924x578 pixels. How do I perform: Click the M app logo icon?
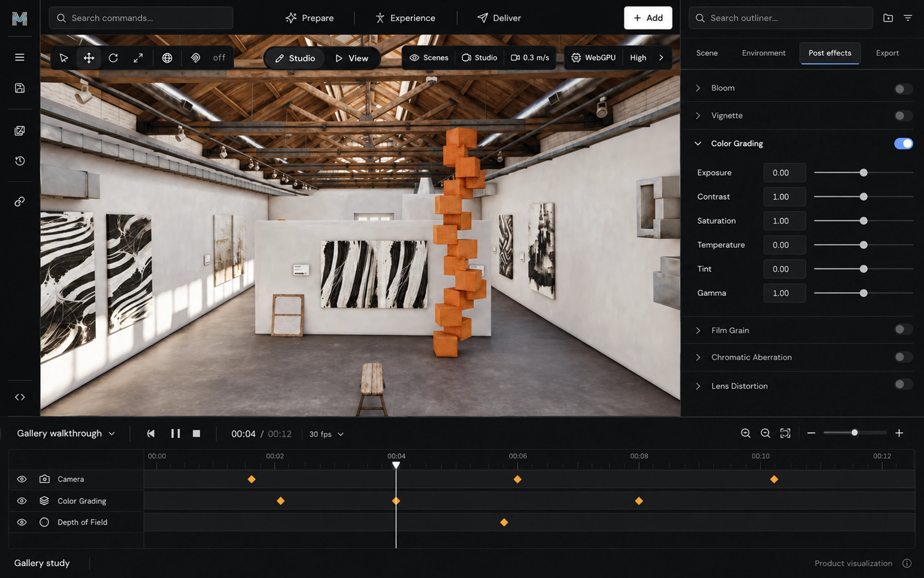click(x=19, y=18)
